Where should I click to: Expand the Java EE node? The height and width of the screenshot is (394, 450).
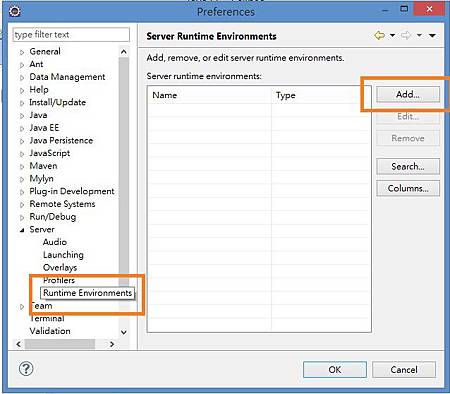click(22, 128)
